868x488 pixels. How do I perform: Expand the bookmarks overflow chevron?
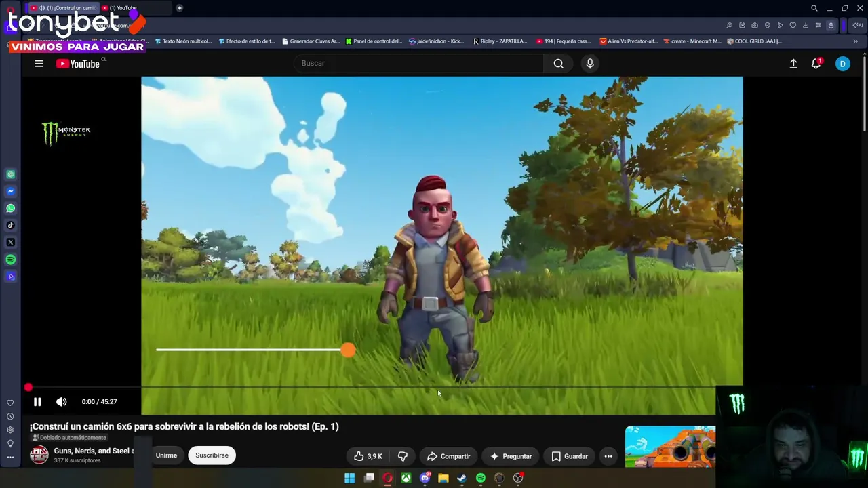click(x=855, y=41)
